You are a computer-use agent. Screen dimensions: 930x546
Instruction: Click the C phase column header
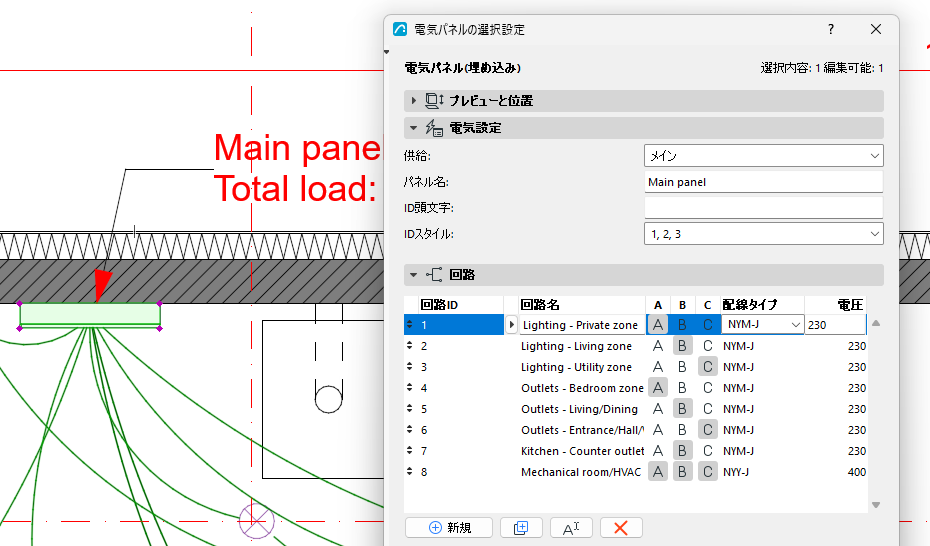coord(708,305)
